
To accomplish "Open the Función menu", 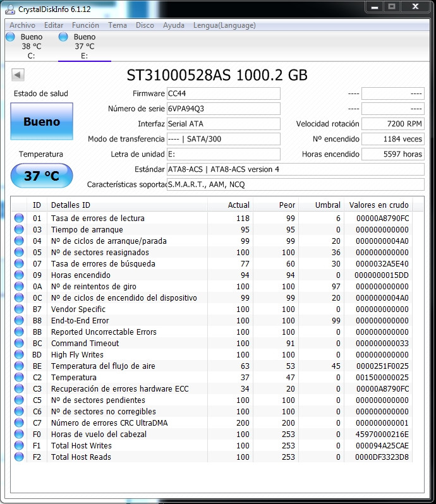I will (85, 25).
